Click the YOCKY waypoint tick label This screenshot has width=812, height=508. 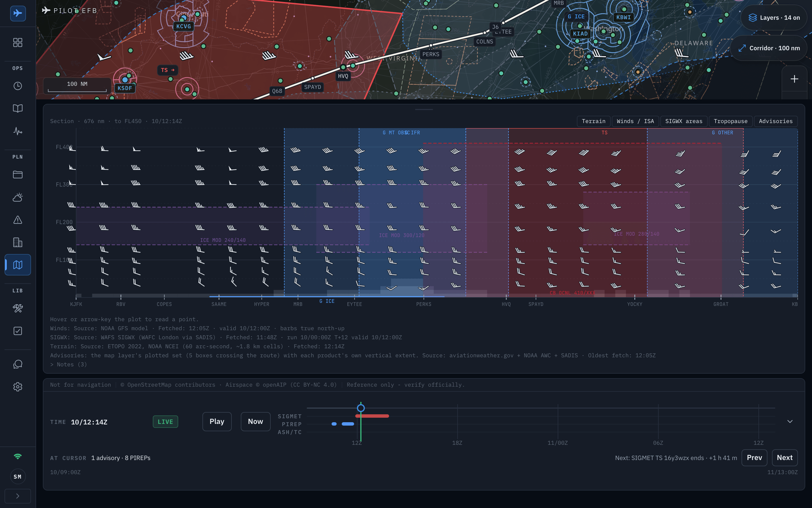634,305
